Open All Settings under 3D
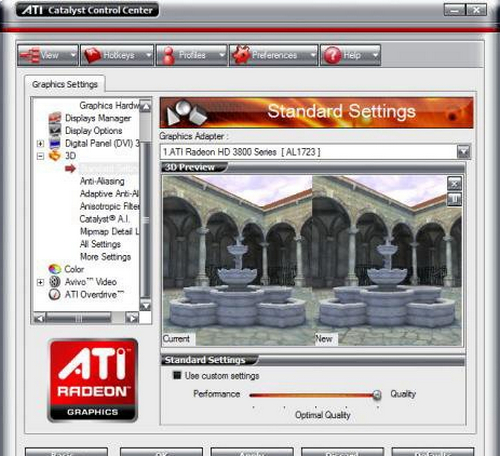The width and height of the screenshot is (500, 456). pos(100,244)
